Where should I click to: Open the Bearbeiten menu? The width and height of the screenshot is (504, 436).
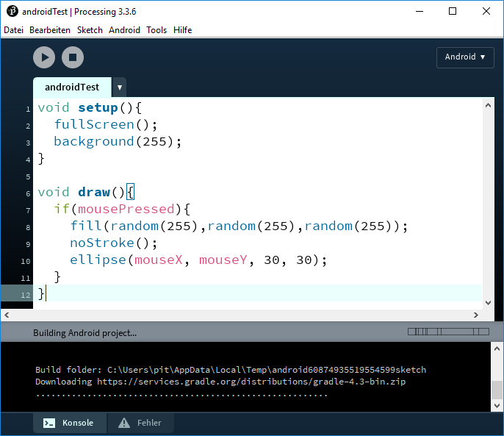point(50,30)
